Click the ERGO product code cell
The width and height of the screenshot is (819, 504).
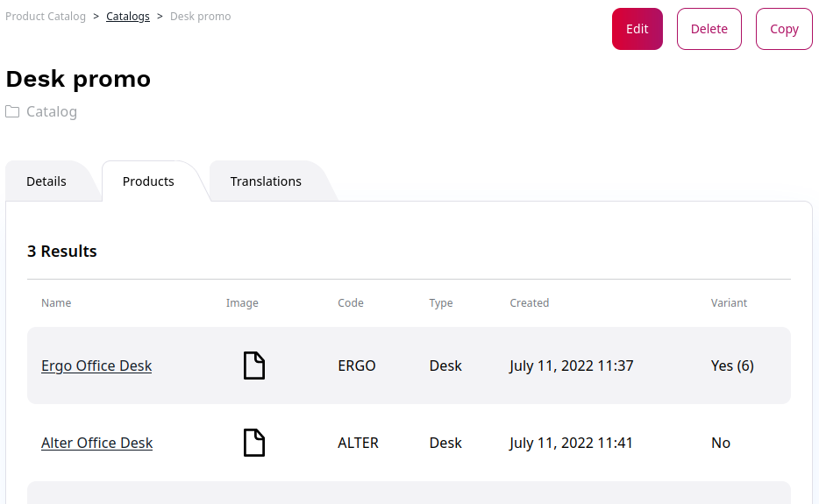(356, 366)
